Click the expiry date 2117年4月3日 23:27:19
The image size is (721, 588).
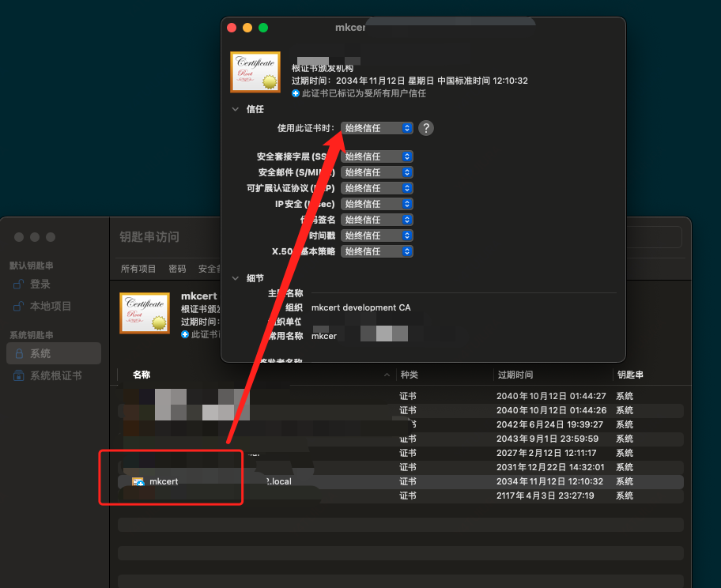point(545,496)
